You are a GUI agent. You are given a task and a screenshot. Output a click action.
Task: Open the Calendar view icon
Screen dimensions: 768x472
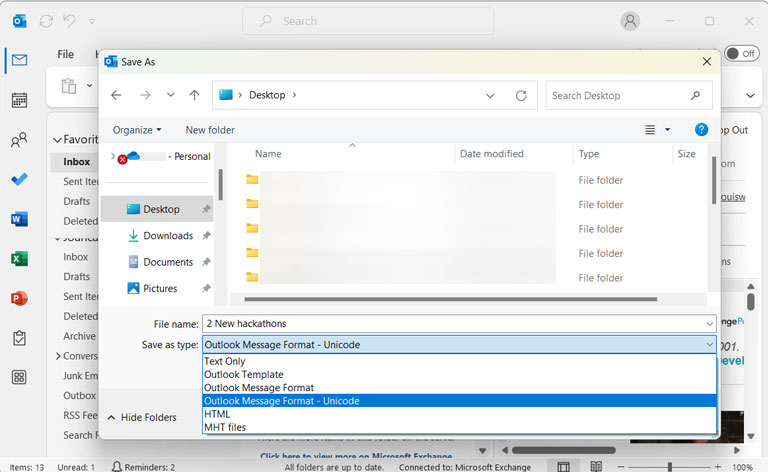point(19,100)
